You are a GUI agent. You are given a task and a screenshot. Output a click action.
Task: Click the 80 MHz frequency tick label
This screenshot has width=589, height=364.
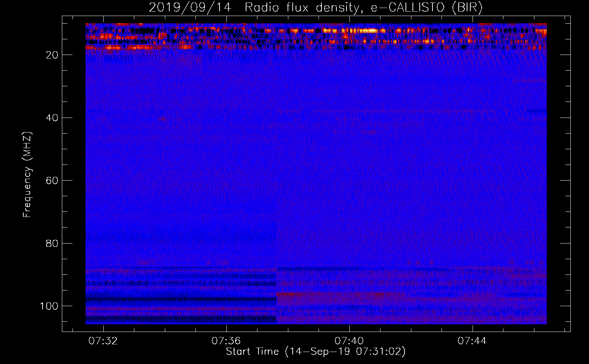coord(52,244)
